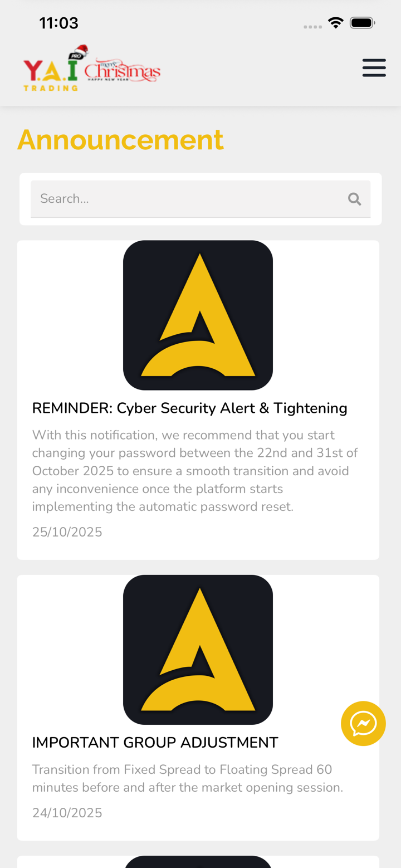This screenshot has width=401, height=868.
Task: Click the 25/10/2025 announcement date
Action: click(x=67, y=532)
